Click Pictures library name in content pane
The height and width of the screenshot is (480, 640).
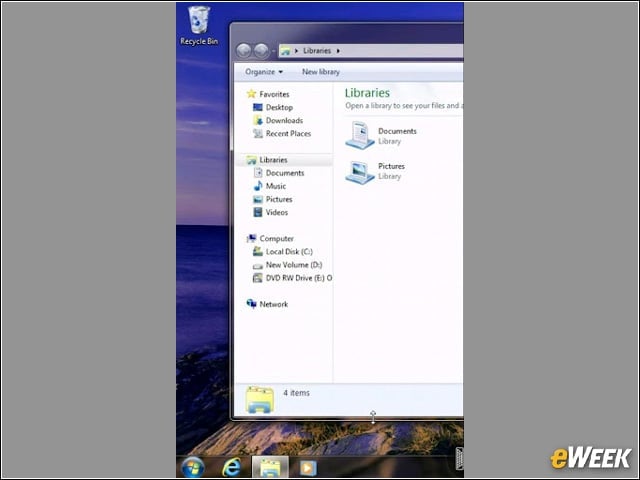[391, 166]
